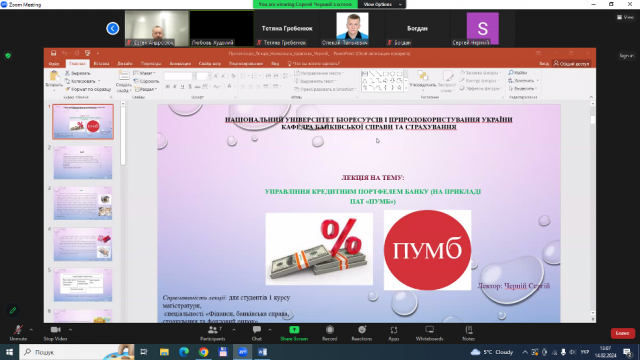Toggle text shadow S formatting
Screen dimensions: 640x360
click(190, 87)
